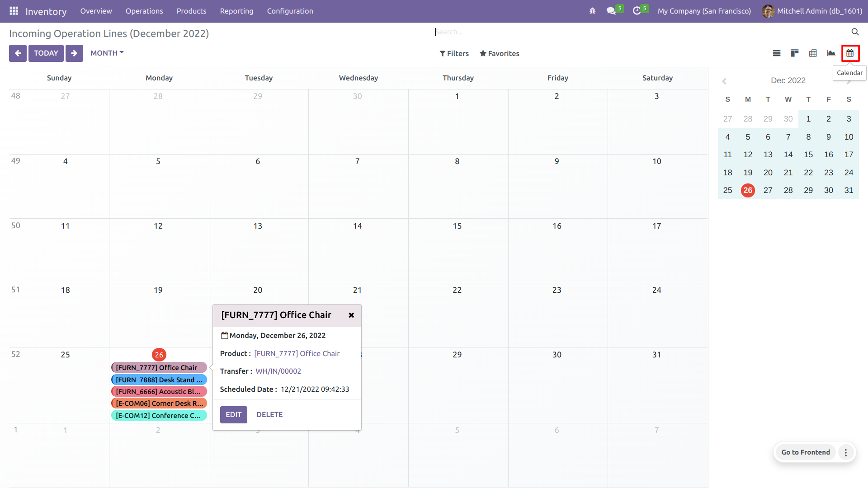
Task: Open the WH/IN/00002 transfer link
Action: coord(278,371)
